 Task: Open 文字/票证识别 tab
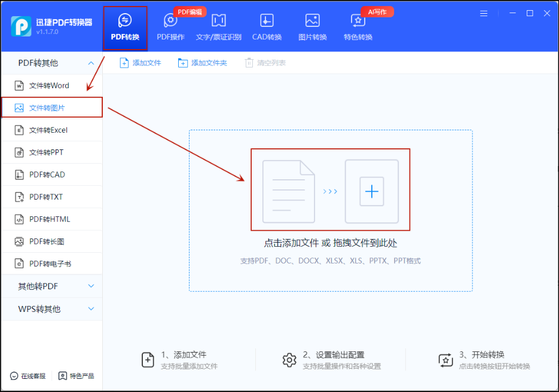point(219,28)
